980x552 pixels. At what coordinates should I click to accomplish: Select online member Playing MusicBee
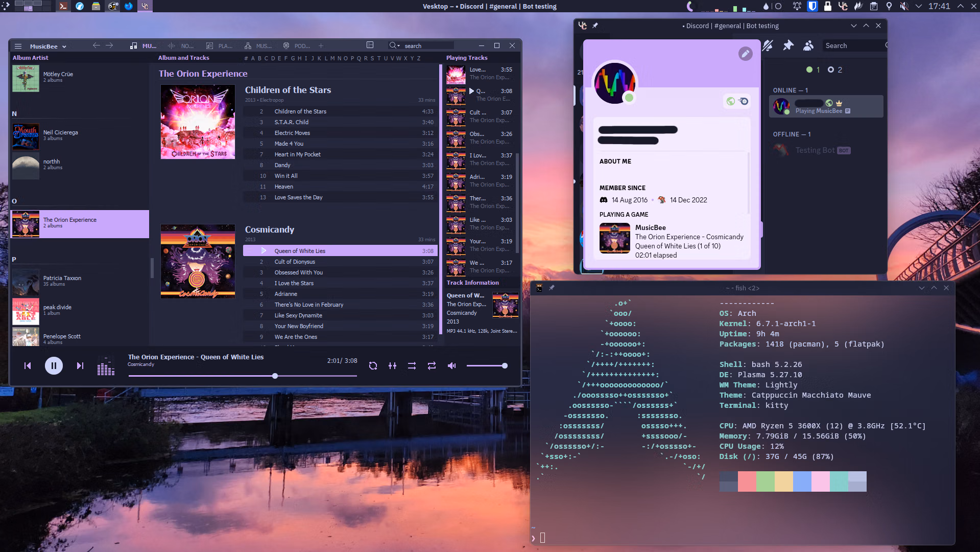pos(826,106)
